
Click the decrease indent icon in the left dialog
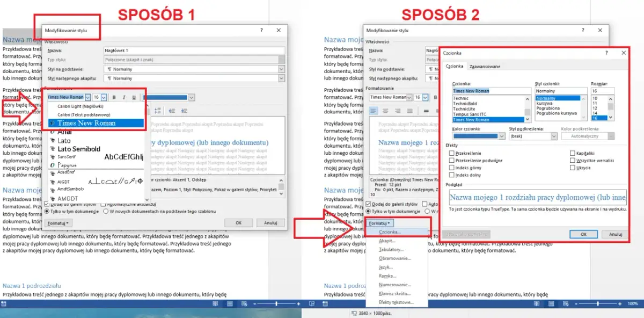click(173, 111)
